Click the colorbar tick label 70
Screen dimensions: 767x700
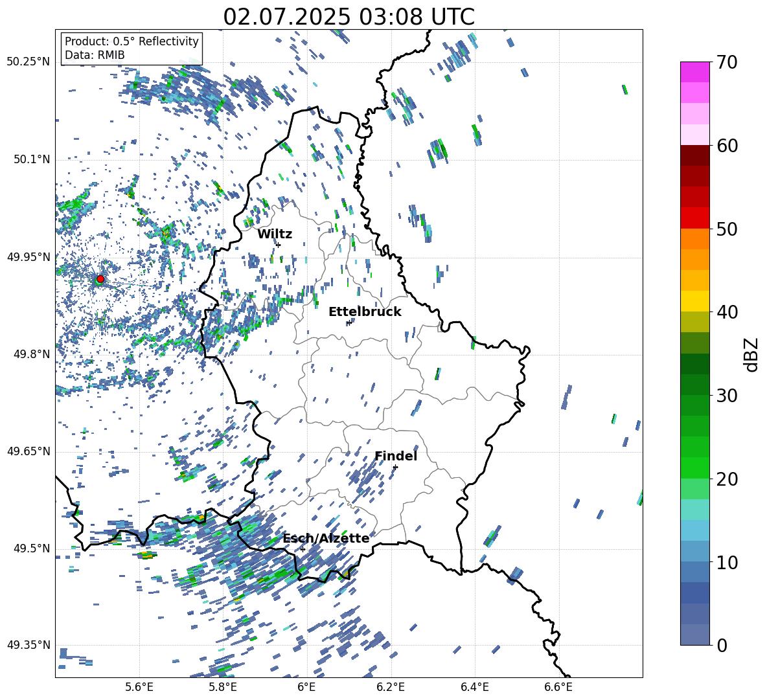[x=727, y=62]
